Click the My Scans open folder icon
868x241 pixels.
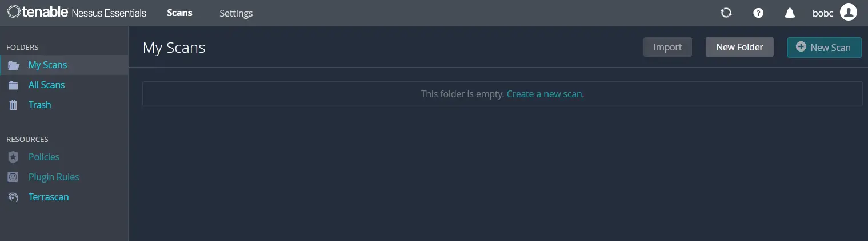14,65
